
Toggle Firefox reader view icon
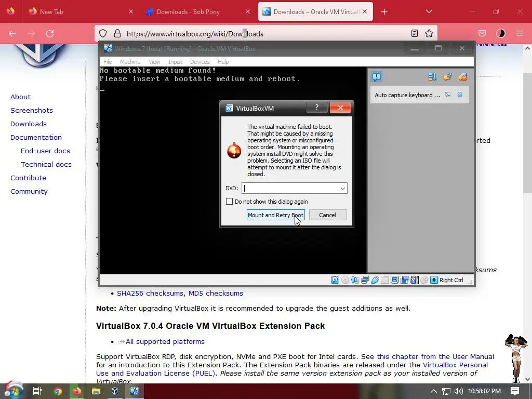[414, 34]
